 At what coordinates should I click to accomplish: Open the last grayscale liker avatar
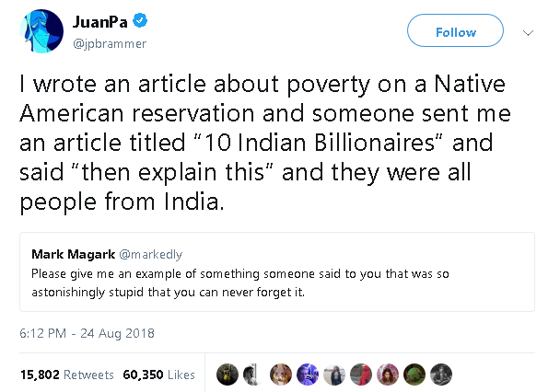(441, 374)
